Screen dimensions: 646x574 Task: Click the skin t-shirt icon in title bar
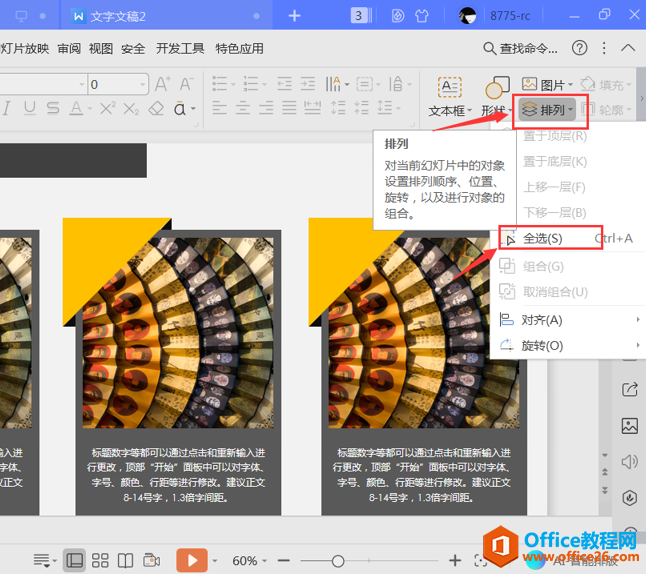click(424, 16)
